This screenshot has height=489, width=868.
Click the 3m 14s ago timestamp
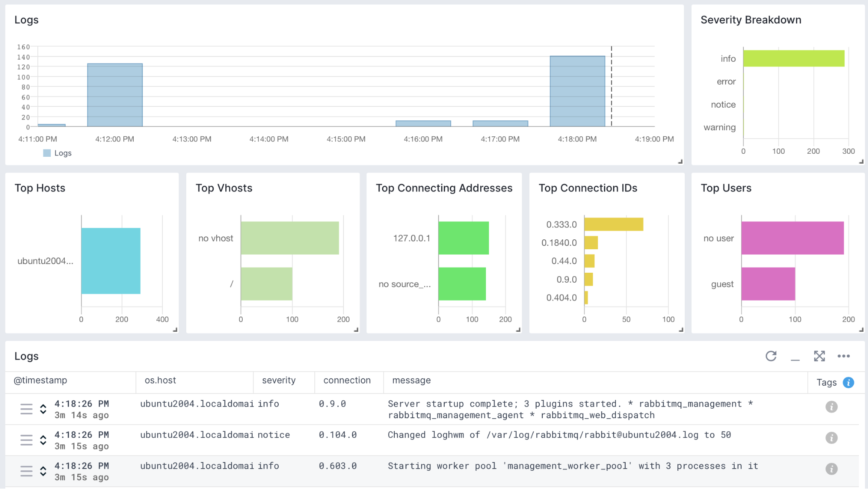click(x=82, y=415)
